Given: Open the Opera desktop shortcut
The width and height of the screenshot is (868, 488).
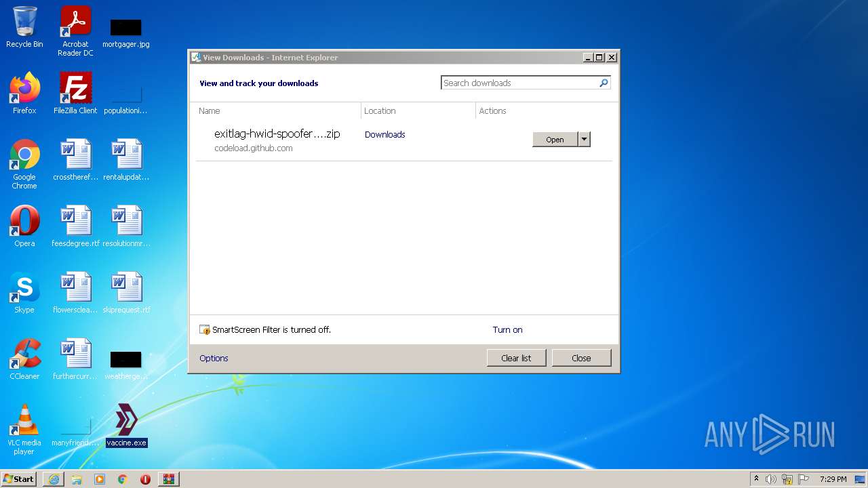Looking at the screenshot, I should [24, 226].
